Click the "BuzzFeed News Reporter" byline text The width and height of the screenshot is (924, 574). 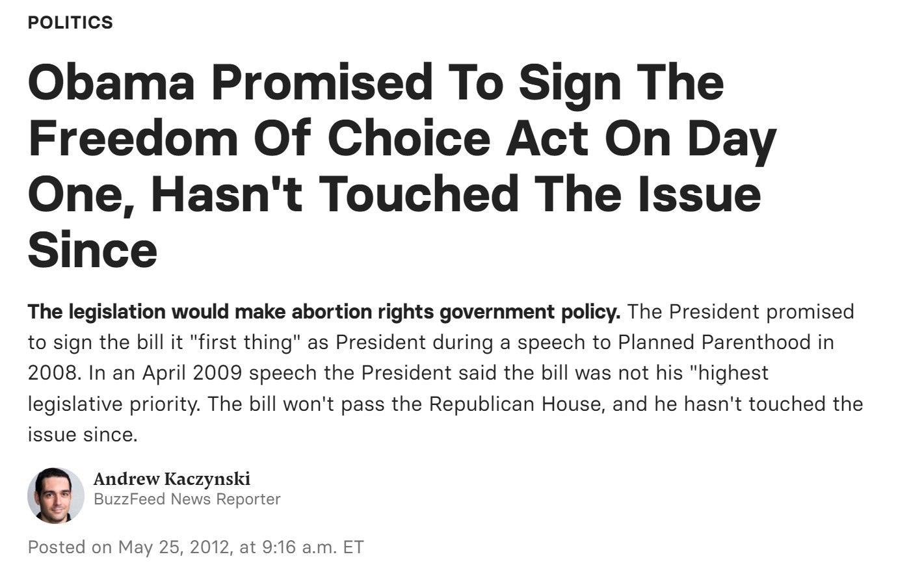coord(187,499)
